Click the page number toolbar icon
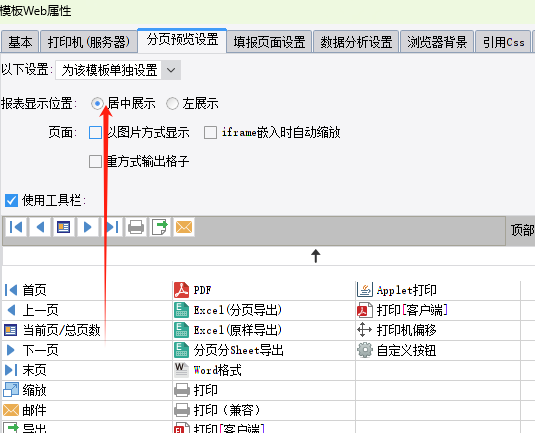This screenshot has width=535, height=433. tap(63, 227)
